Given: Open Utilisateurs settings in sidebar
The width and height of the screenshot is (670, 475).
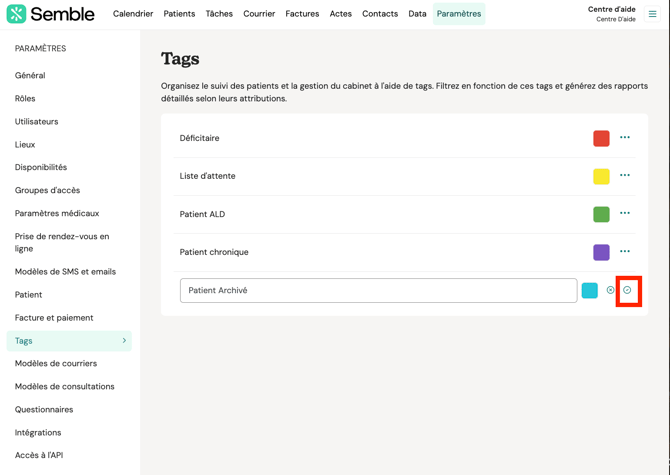Looking at the screenshot, I should coord(37,122).
